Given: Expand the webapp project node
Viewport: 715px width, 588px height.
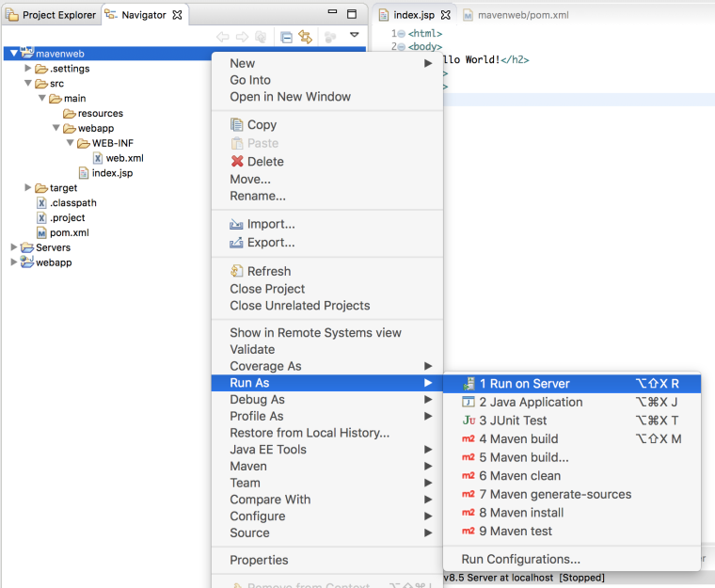Looking at the screenshot, I should click(x=14, y=262).
